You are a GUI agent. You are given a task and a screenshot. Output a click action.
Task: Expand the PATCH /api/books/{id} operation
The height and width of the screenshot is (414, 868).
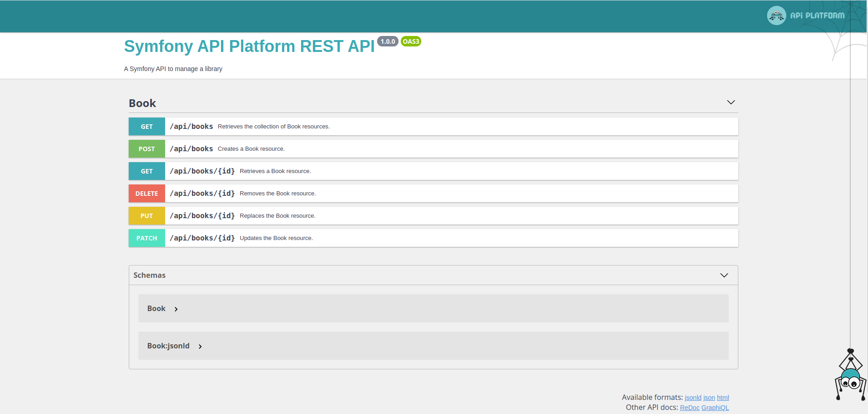pyautogui.click(x=433, y=238)
